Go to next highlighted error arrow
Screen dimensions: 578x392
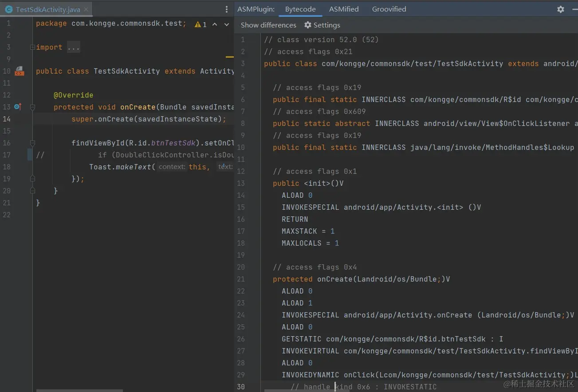click(227, 24)
